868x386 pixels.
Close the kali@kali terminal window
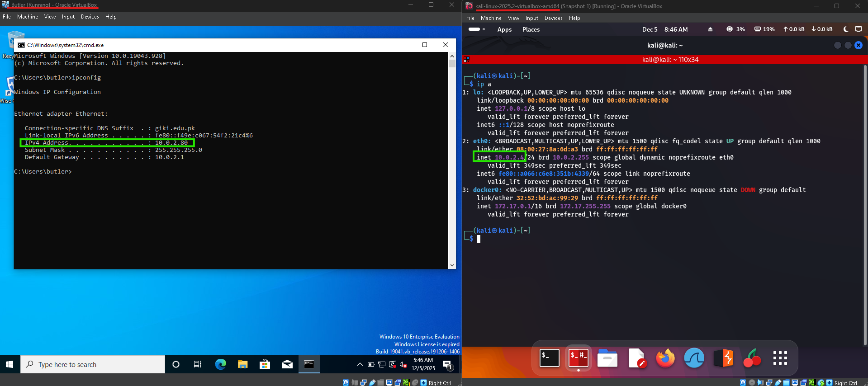point(859,45)
